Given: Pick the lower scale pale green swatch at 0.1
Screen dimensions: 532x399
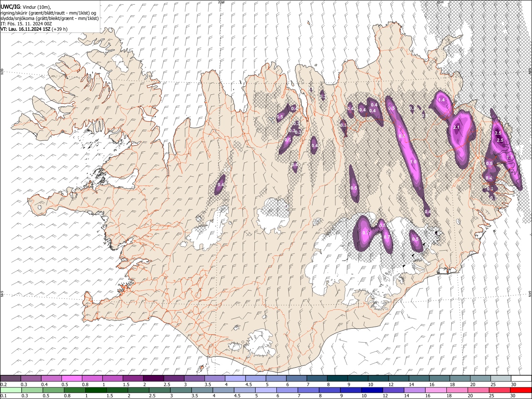Looking at the screenshot, I should 11,390.
